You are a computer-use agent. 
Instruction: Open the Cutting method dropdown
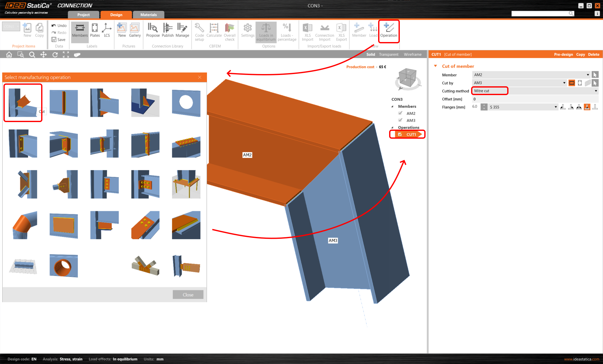(x=596, y=91)
